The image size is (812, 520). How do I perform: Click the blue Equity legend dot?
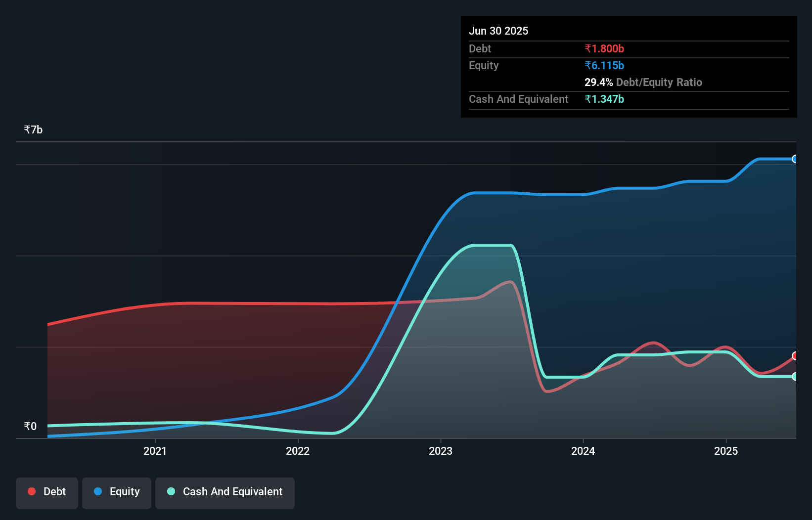(98, 491)
